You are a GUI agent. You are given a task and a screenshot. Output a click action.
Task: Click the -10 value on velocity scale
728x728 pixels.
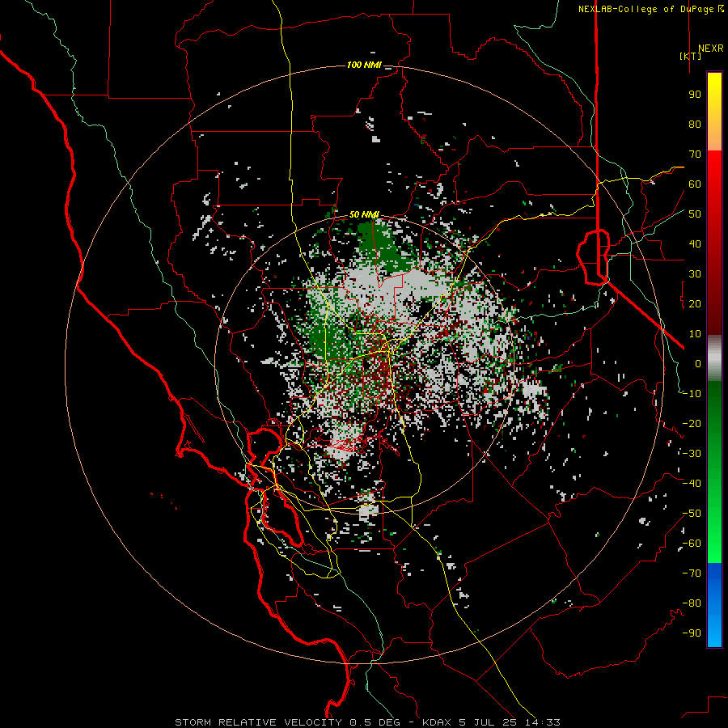click(692, 394)
